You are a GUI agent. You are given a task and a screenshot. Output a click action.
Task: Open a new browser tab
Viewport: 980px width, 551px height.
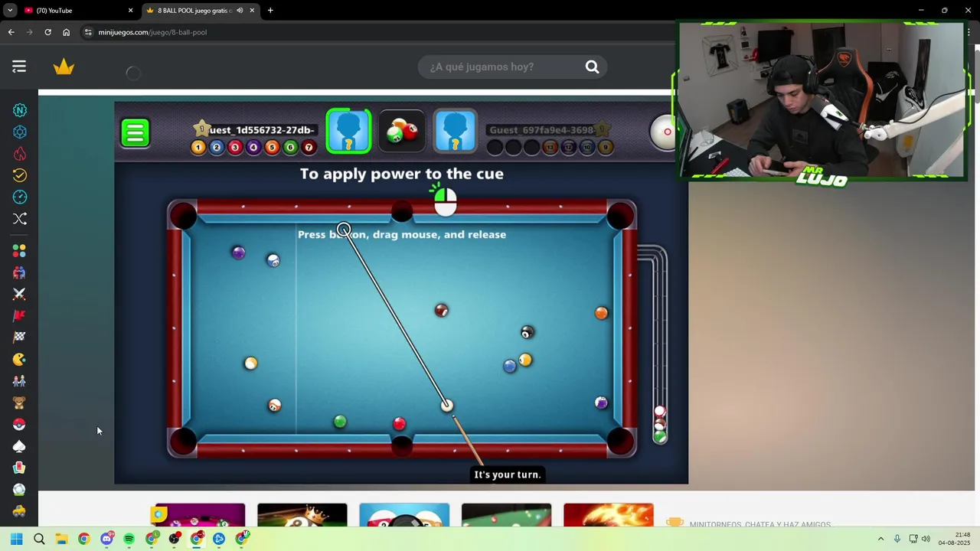point(270,11)
